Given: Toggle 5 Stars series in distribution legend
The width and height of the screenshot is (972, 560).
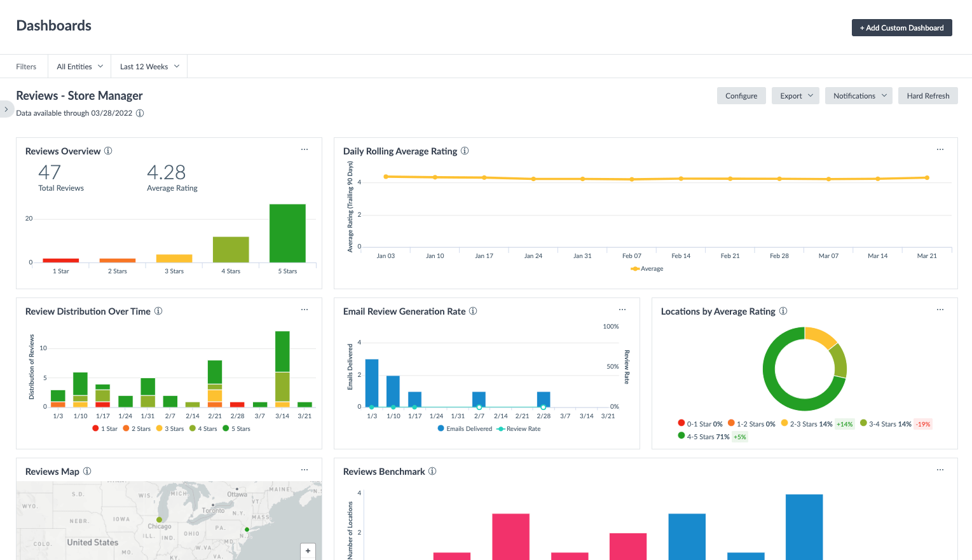Looking at the screenshot, I should pyautogui.click(x=236, y=428).
